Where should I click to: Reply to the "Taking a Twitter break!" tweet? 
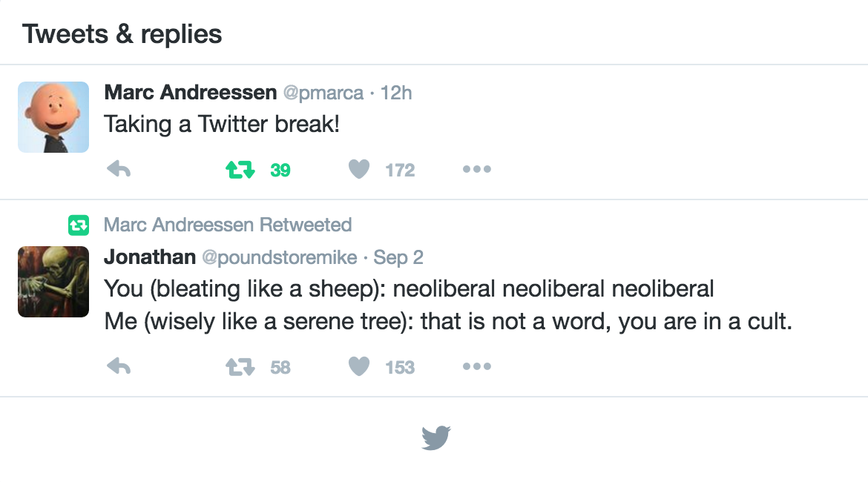(119, 170)
